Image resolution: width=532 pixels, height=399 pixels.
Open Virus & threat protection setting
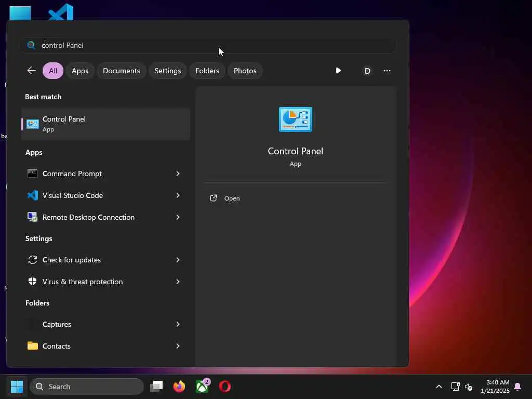coord(105,282)
